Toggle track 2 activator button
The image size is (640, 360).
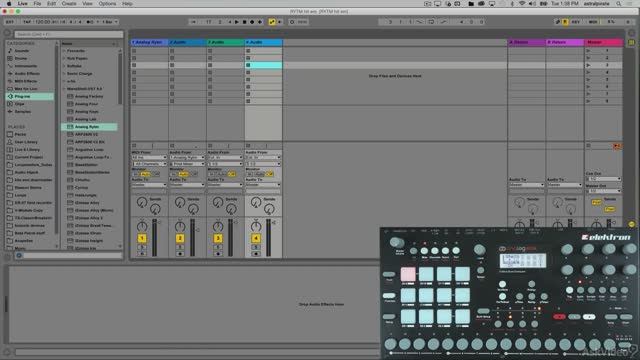coord(180,238)
